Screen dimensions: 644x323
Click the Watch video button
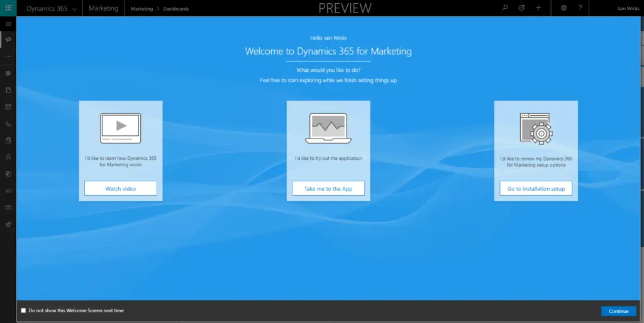click(x=121, y=188)
